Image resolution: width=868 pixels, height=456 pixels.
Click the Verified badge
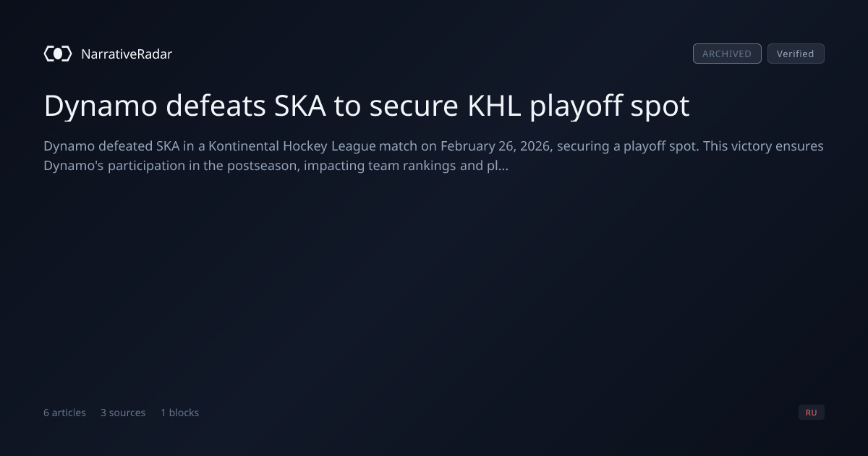pos(796,54)
